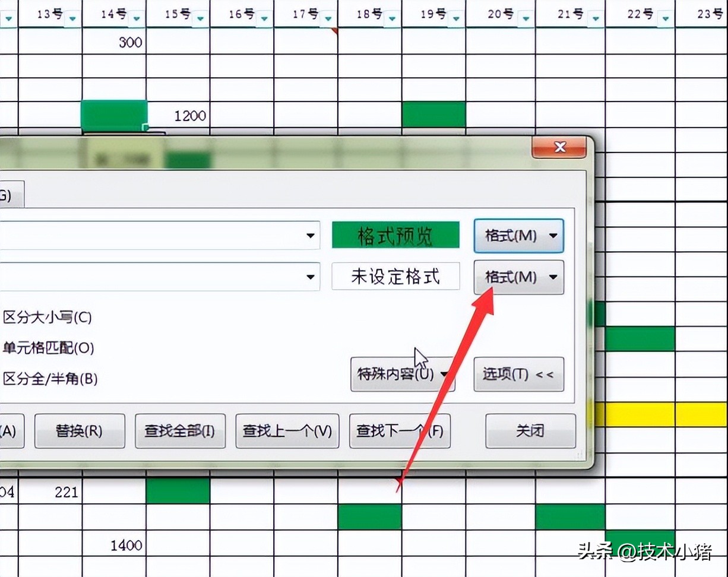
Task: Open the filter dropdown on column 21号
Action: [596, 18]
